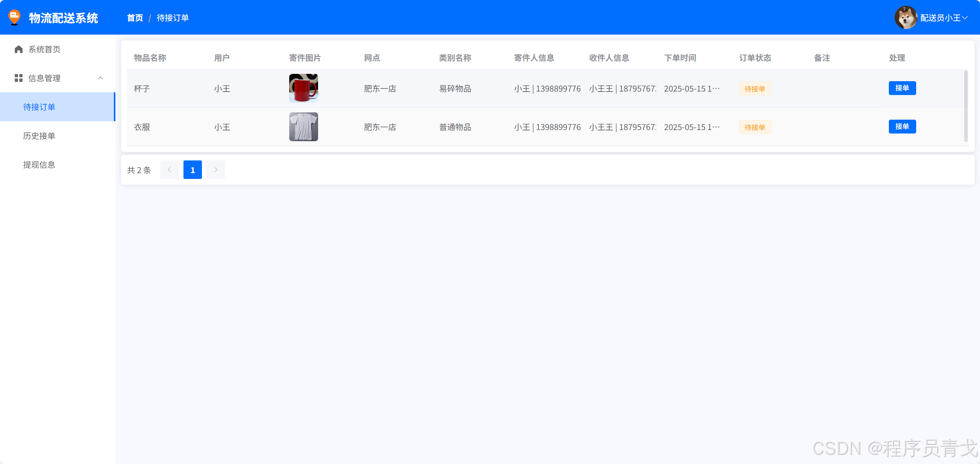Screen dimensions: 980x464
Task: Click the home icon beside 系统首页
Action: (x=18, y=49)
